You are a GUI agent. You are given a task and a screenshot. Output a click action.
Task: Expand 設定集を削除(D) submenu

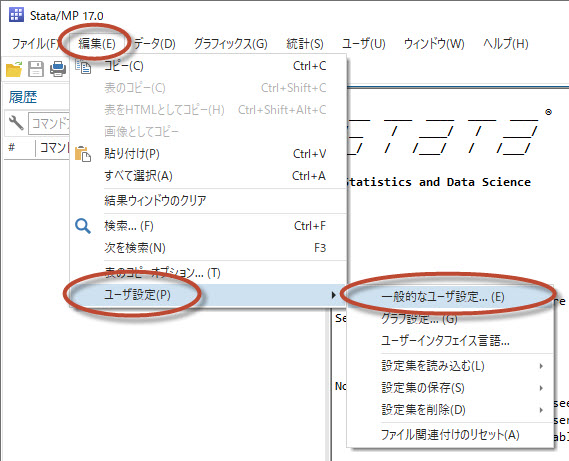click(x=451, y=410)
